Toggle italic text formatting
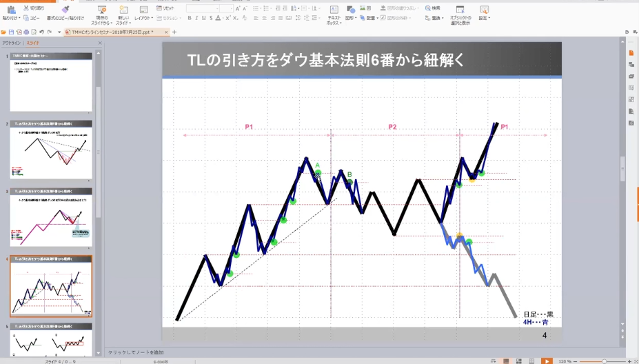Image resolution: width=639 pixels, height=364 pixels. click(x=196, y=18)
